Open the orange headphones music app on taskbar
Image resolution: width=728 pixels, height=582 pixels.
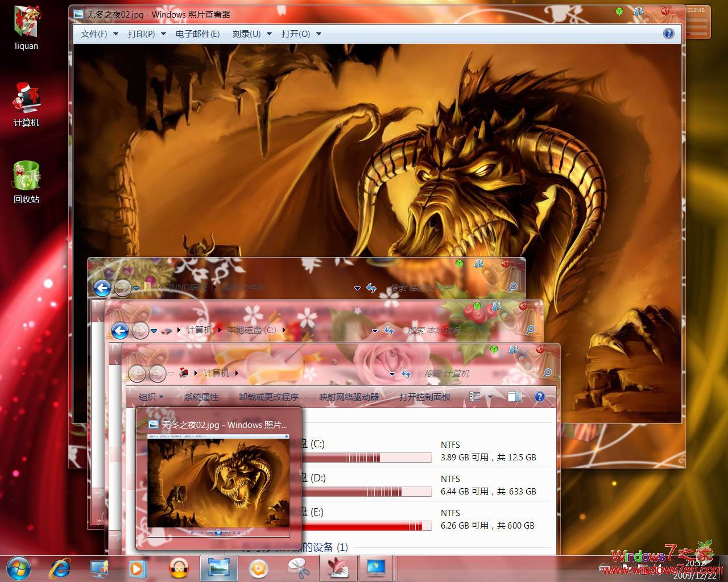[180, 568]
